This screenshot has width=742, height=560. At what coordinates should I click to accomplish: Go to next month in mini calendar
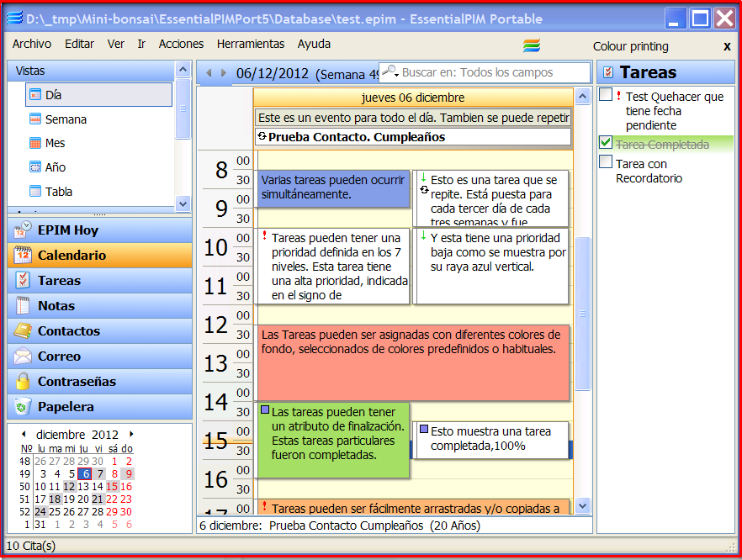pos(131,434)
